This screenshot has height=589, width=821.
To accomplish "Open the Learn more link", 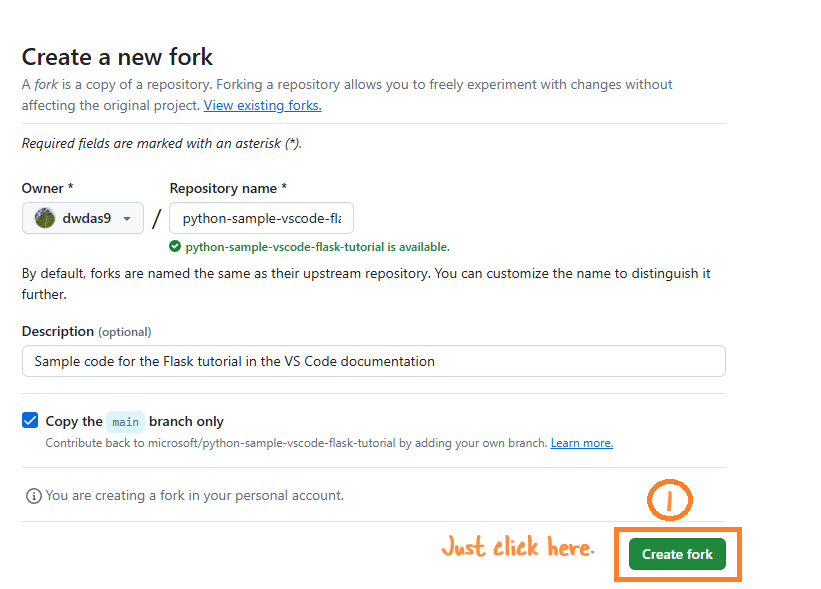I will pyautogui.click(x=582, y=443).
